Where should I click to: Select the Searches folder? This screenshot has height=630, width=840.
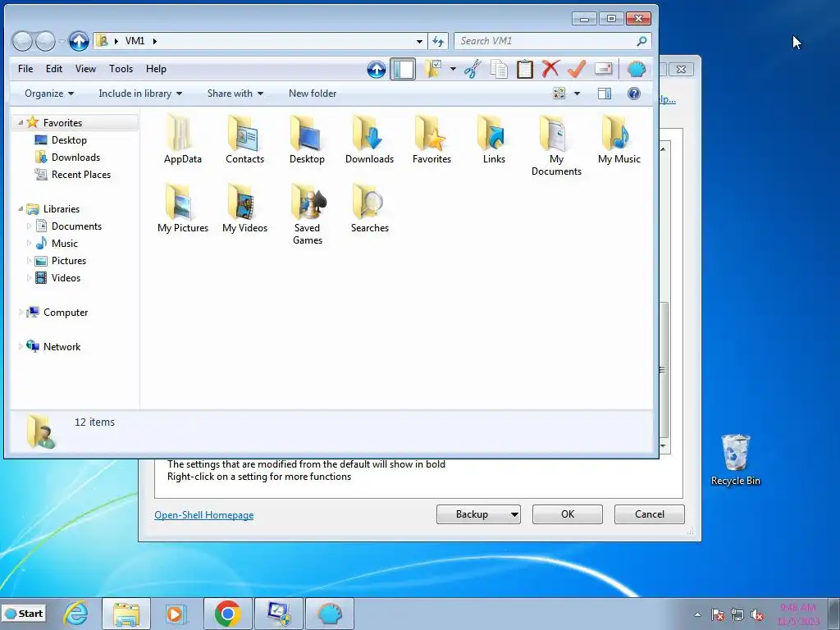(370, 208)
